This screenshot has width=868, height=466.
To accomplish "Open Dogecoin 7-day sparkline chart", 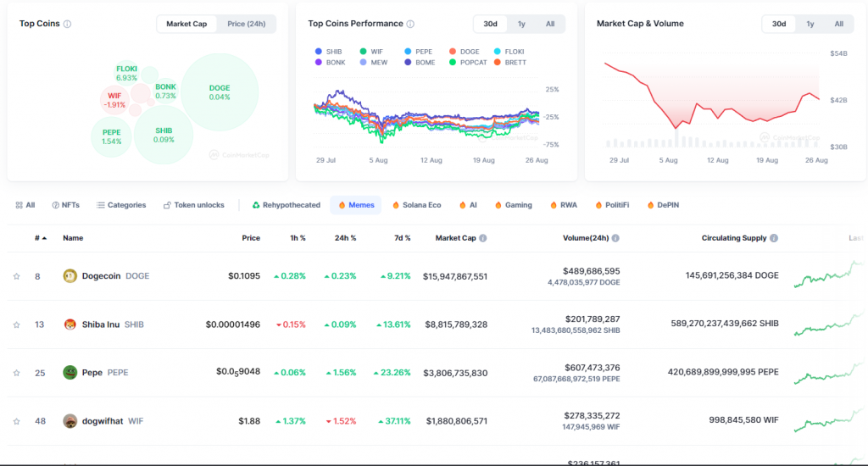I will click(828, 275).
